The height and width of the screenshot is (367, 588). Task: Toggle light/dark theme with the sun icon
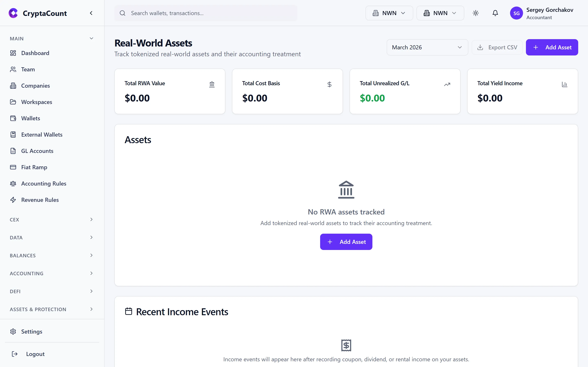[x=476, y=13]
